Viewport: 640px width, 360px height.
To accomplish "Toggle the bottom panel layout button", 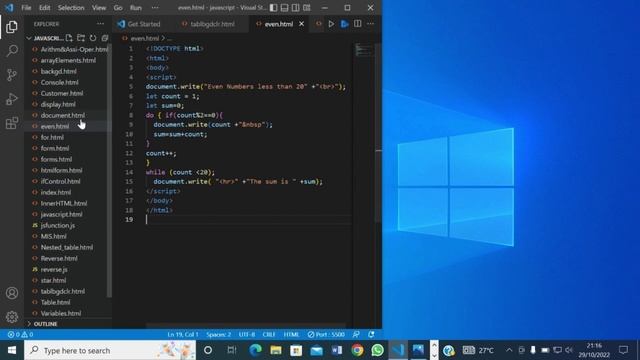I will pos(284,8).
